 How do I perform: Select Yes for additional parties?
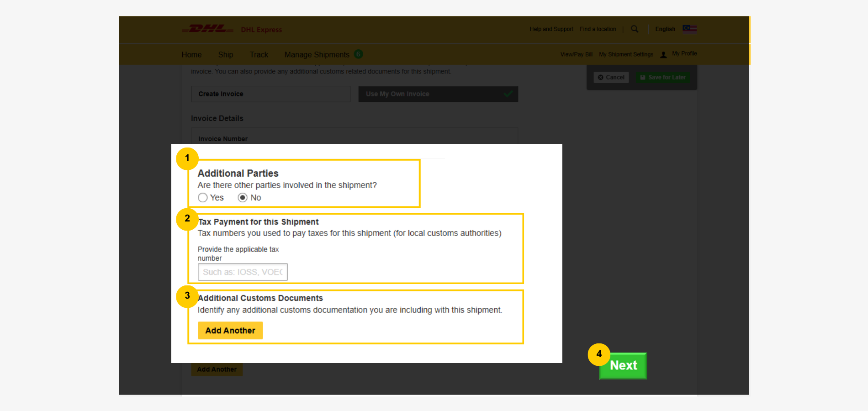pyautogui.click(x=203, y=198)
